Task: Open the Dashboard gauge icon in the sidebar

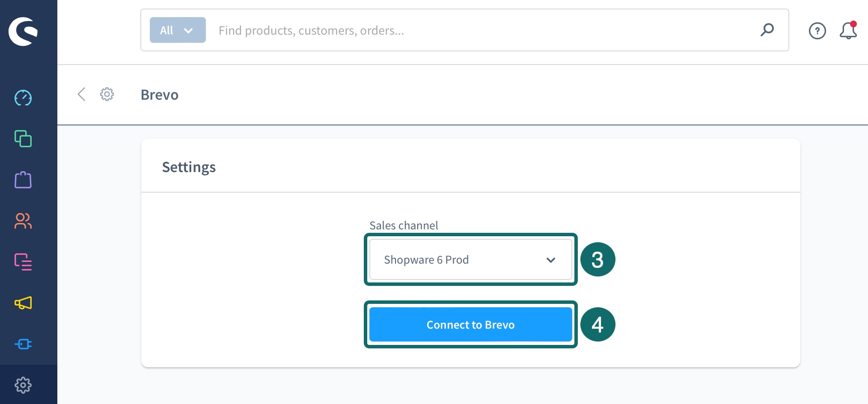Action: click(x=23, y=98)
